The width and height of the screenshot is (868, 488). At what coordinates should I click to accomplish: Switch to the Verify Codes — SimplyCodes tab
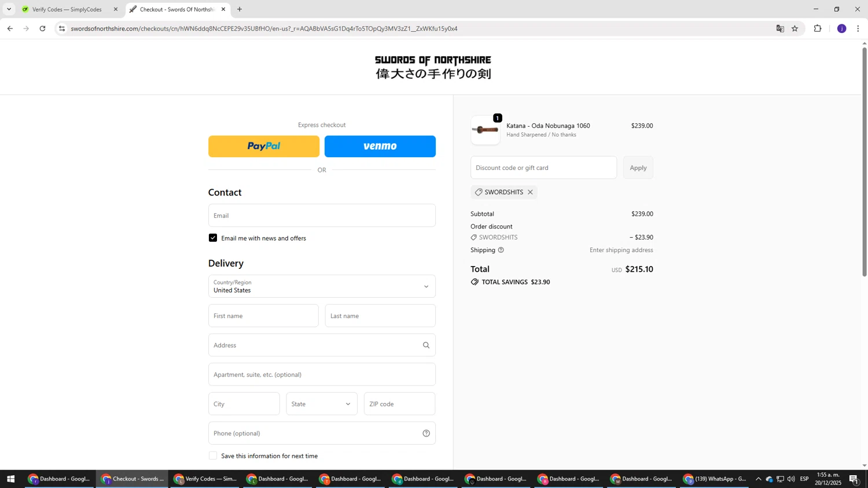coord(68,9)
